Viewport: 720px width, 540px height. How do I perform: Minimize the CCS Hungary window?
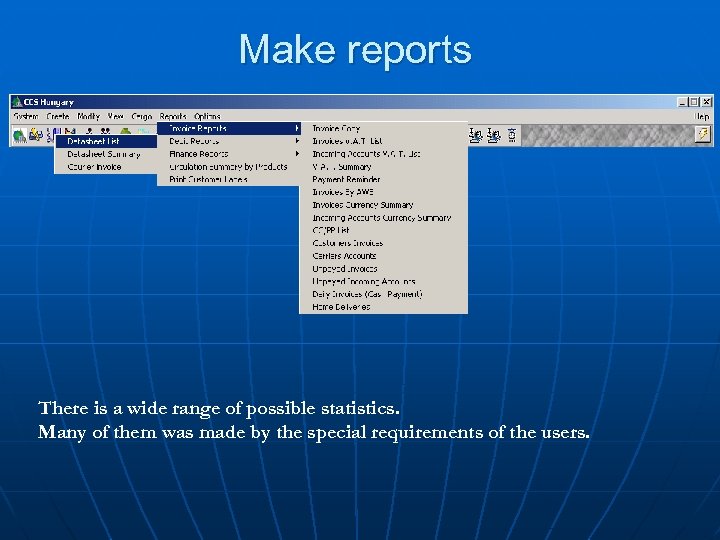(x=683, y=102)
